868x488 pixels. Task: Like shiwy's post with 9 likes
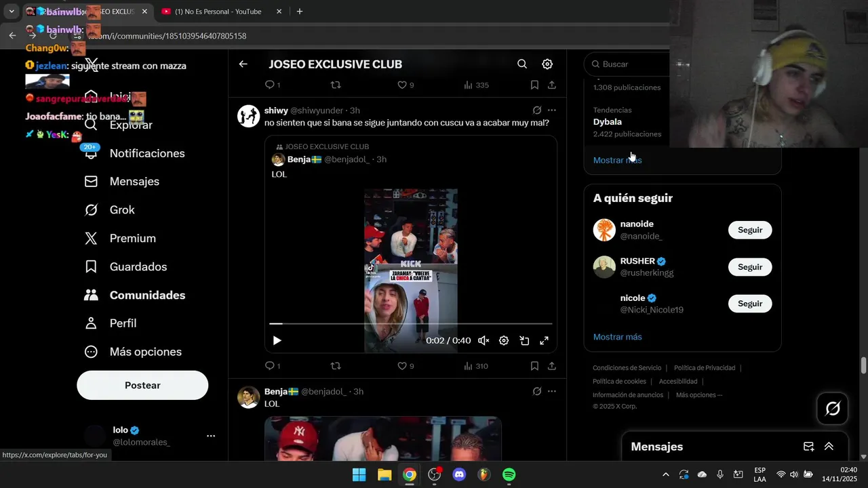pyautogui.click(x=406, y=366)
